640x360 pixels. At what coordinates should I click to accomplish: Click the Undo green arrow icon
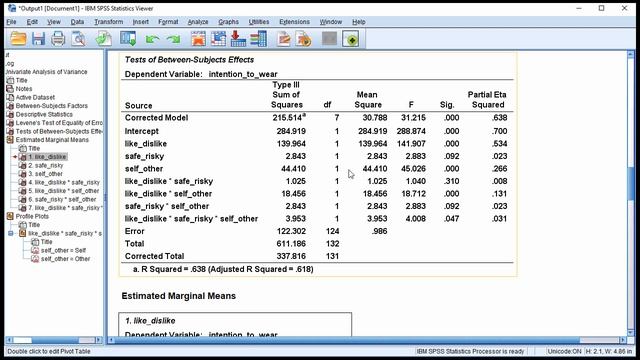(x=152, y=39)
